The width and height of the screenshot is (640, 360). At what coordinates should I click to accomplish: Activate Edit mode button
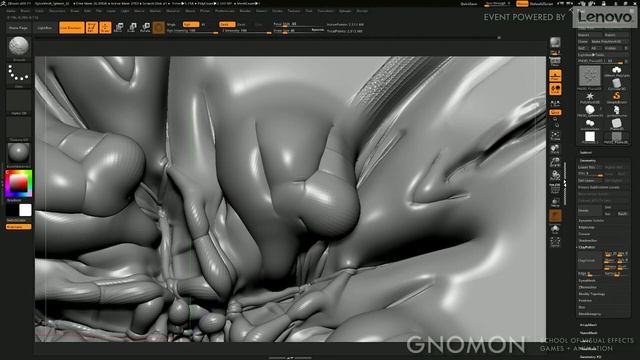click(x=92, y=27)
